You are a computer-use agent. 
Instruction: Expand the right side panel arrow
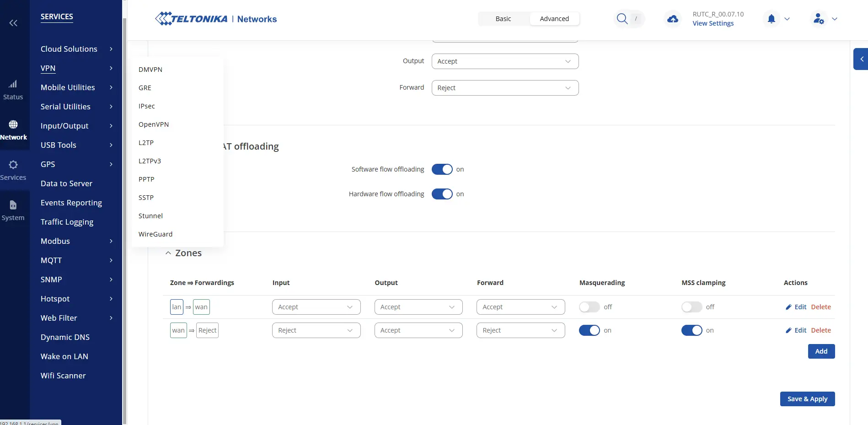(x=862, y=59)
